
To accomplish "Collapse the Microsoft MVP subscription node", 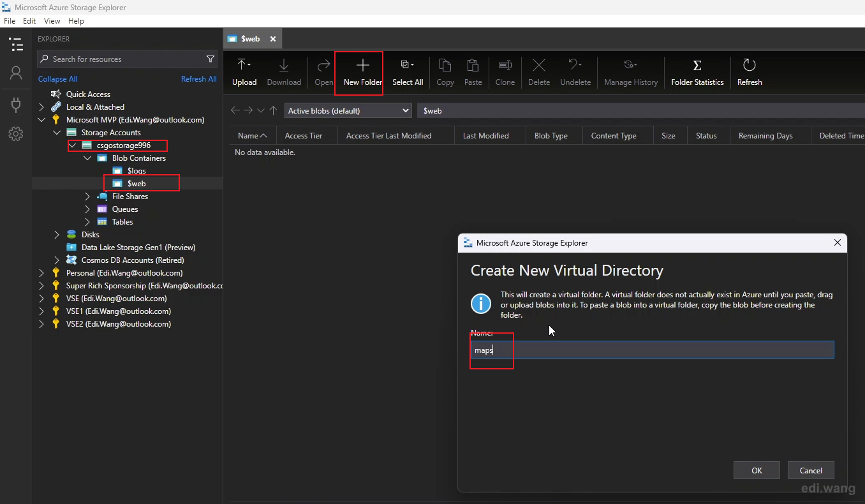I will (41, 120).
